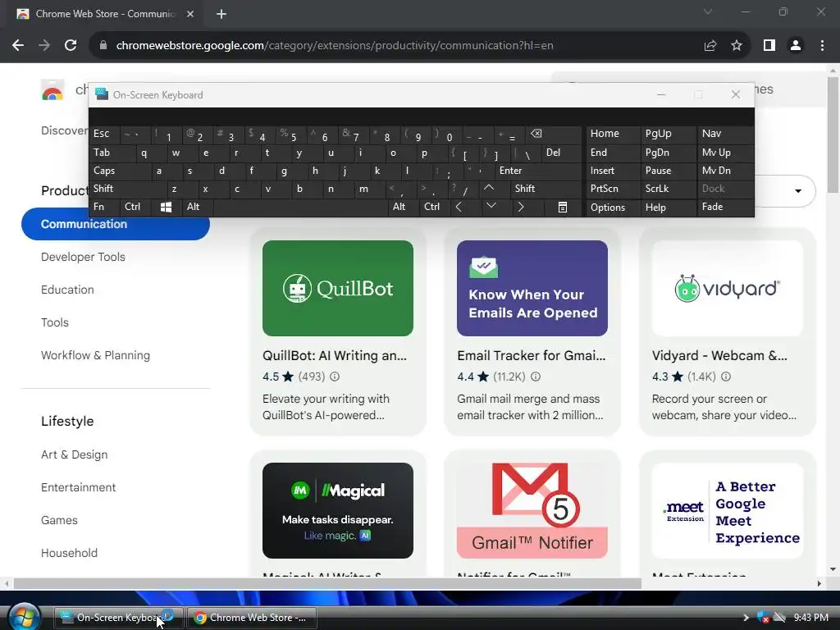Open the filter dropdown arrow at right
The height and width of the screenshot is (630, 840).
(x=797, y=190)
